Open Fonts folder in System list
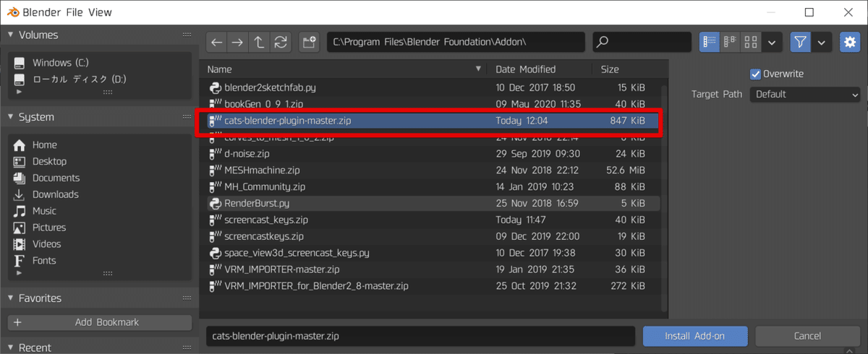Viewport: 868px width, 354px height. tap(99, 261)
